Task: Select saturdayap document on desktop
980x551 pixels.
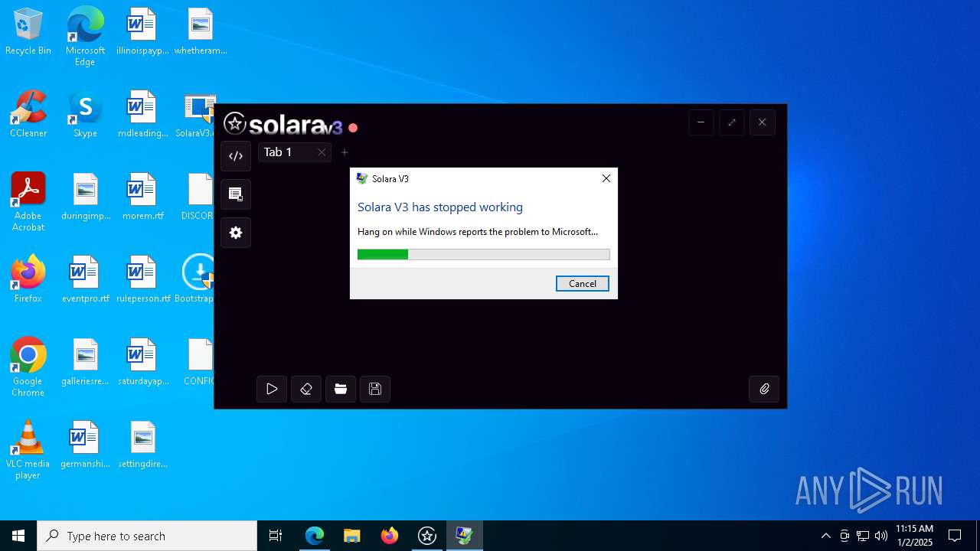Action: click(x=143, y=363)
